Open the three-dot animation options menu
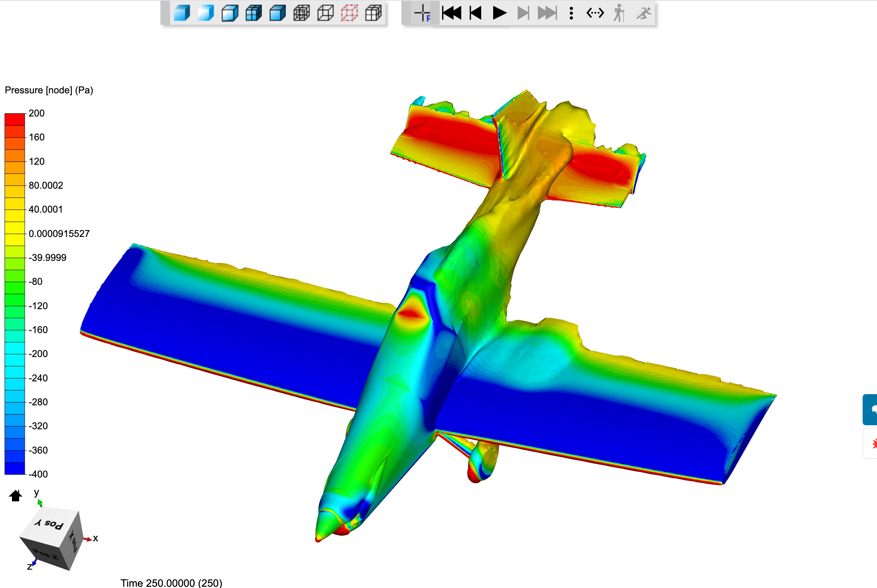 [571, 13]
